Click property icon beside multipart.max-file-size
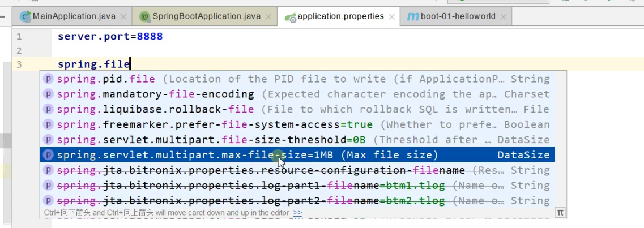The height and width of the screenshot is (228, 644). tap(49, 154)
